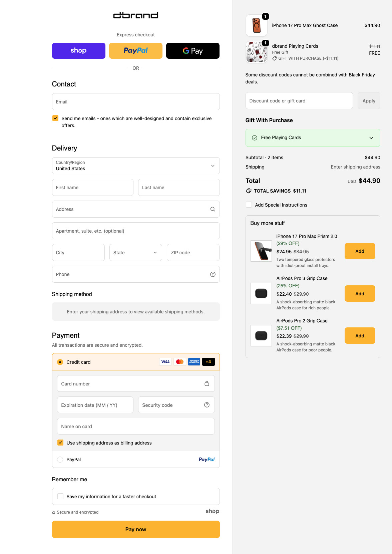Click the security code help icon
The width and height of the screenshot is (392, 554).
(x=207, y=405)
